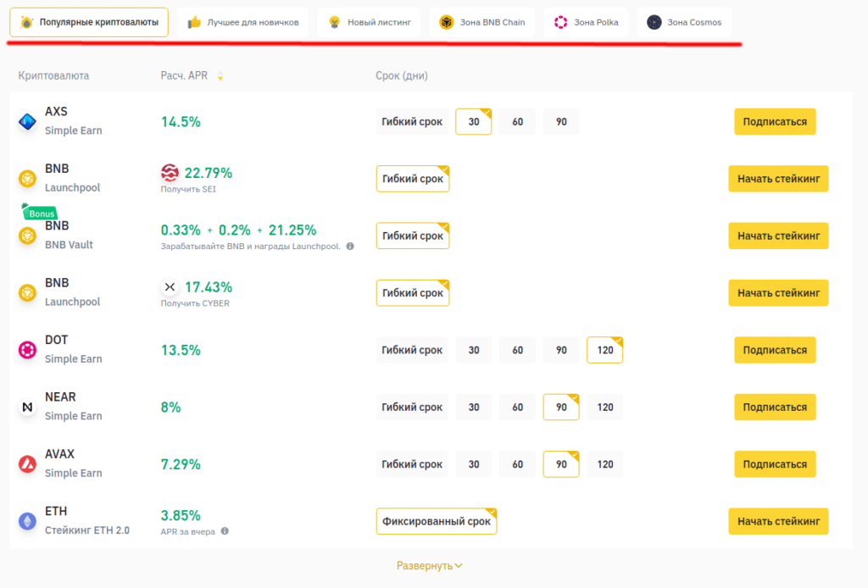Choose 'Гибкий срок' for DOT row
The image size is (868, 588).
coord(412,350)
